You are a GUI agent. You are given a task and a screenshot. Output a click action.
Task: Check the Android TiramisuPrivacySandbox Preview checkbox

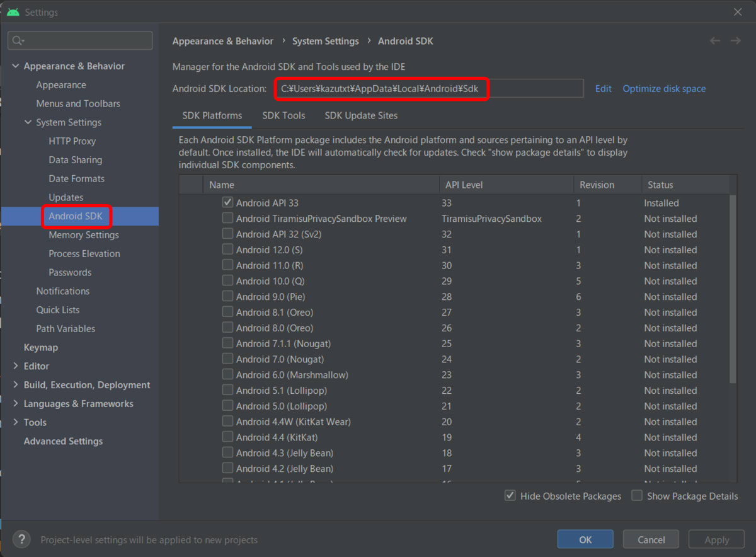point(227,219)
